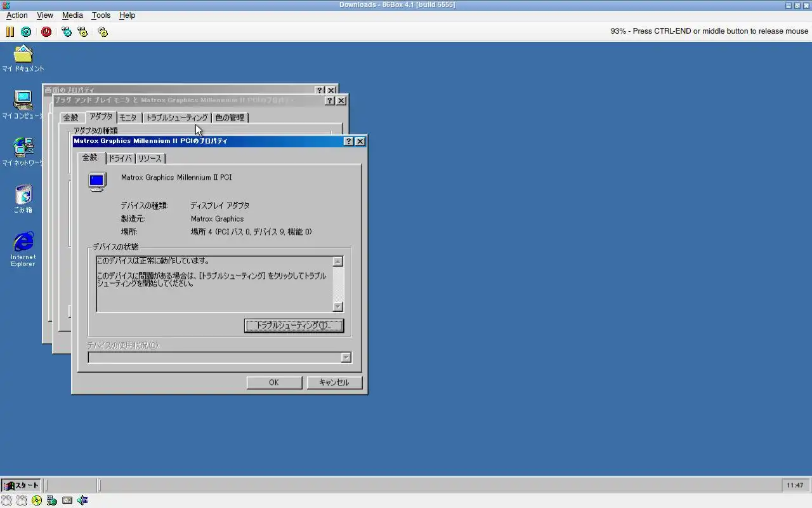Image resolution: width=812 pixels, height=508 pixels.
Task: Open the スタート menu button
Action: [x=21, y=485]
